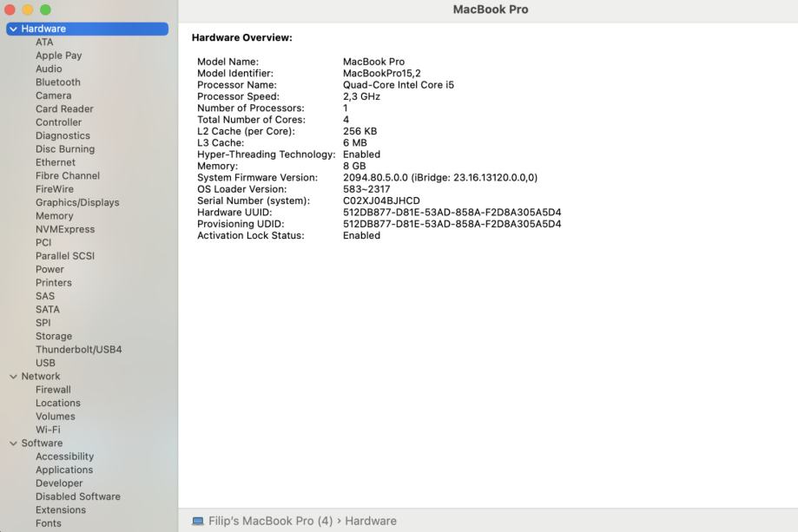Collapse the Software section chevron
The width and height of the screenshot is (798, 532).
click(x=13, y=443)
